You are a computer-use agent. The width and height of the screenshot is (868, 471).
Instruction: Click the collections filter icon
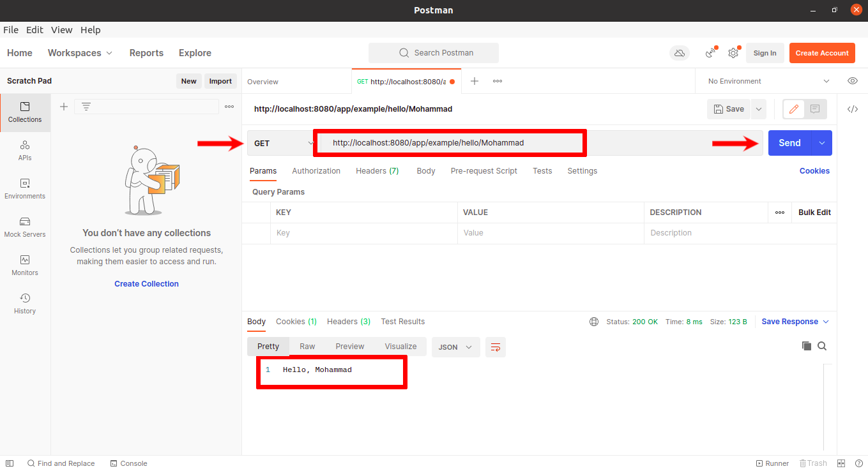(86, 107)
